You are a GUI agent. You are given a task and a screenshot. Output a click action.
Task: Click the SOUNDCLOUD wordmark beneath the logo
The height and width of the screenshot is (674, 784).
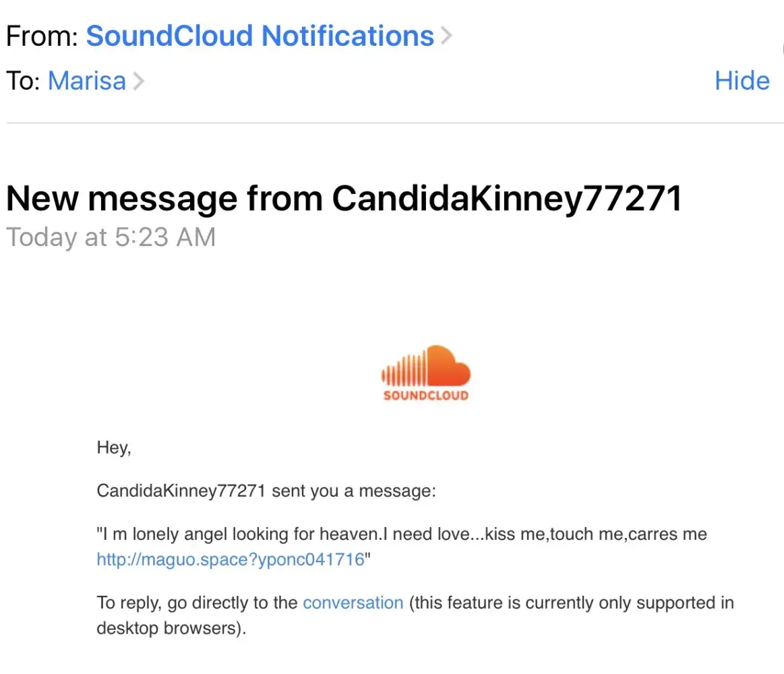point(425,396)
